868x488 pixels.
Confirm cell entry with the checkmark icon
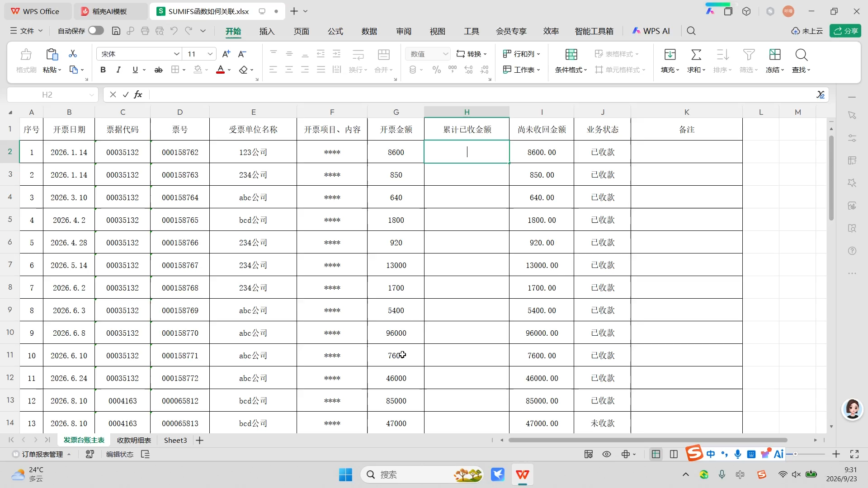[126, 94]
